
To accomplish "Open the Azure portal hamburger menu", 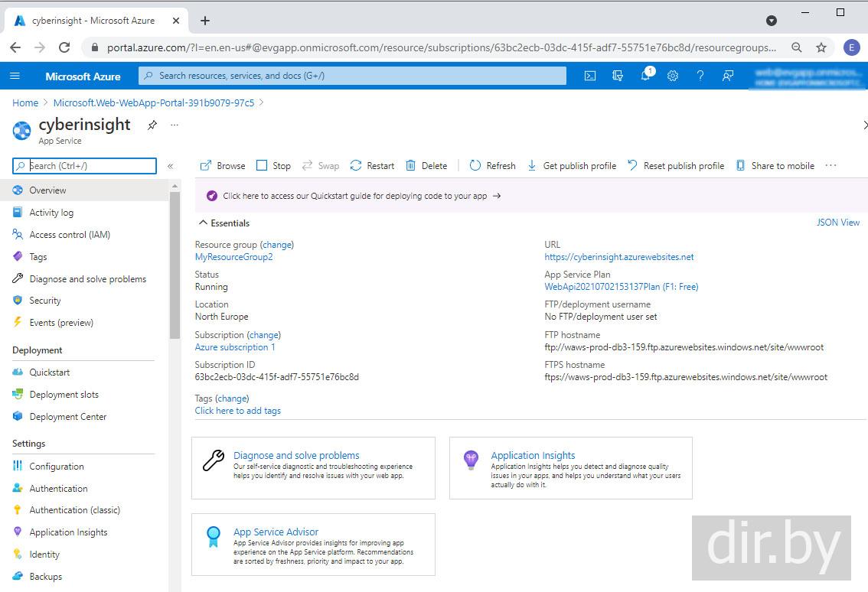I will pyautogui.click(x=15, y=76).
